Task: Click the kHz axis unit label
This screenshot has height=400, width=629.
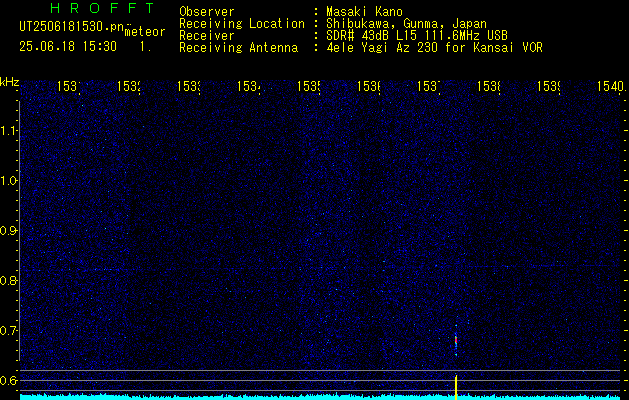Action: 10,82
